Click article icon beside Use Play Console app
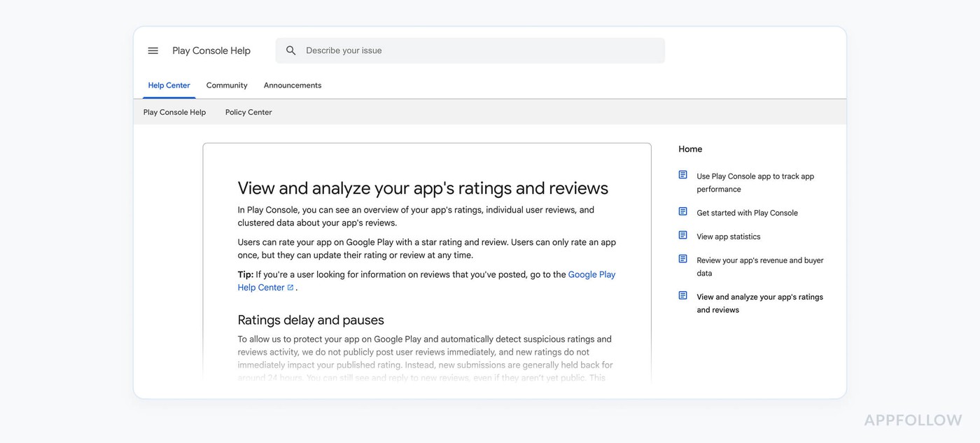The width and height of the screenshot is (980, 443). [682, 175]
